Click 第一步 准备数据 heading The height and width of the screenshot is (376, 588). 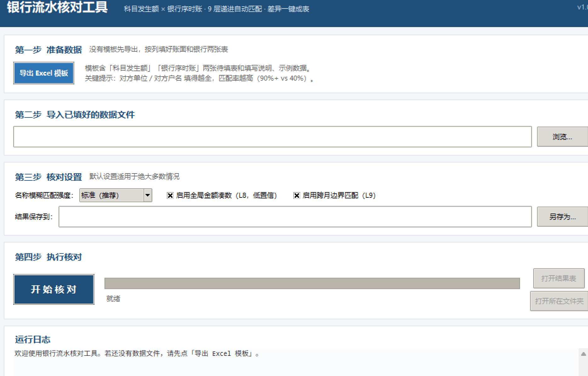[48, 50]
